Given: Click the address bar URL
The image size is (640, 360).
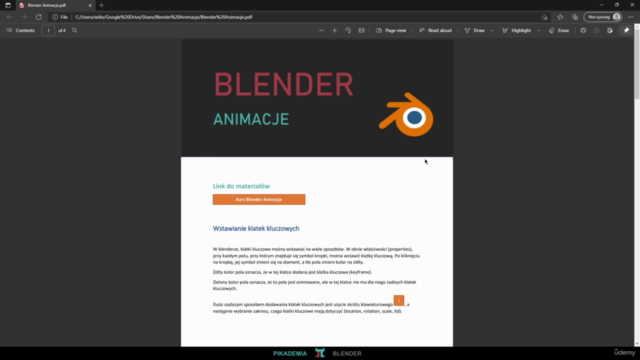Looking at the screenshot, I should [164, 17].
